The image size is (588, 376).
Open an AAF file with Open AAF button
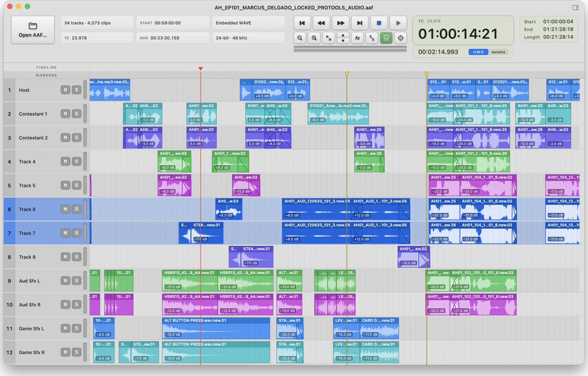click(33, 30)
